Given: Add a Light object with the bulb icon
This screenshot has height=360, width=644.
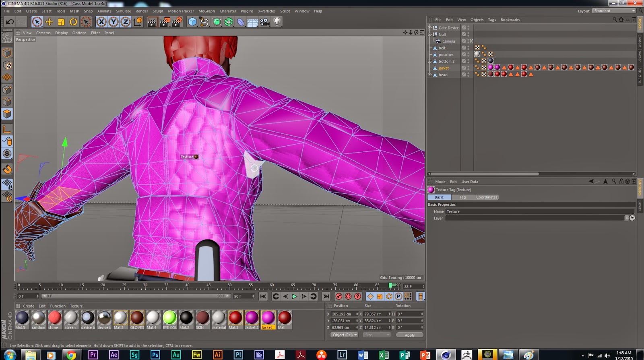Looking at the screenshot, I should click(277, 22).
